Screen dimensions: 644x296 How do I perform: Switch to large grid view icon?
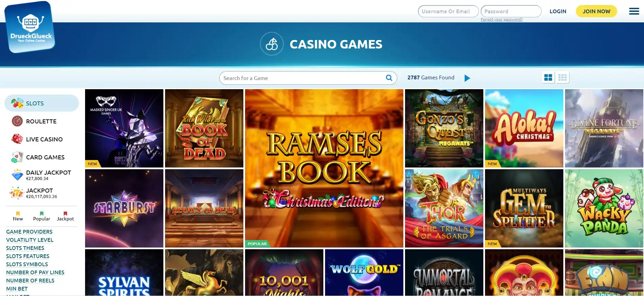coord(548,78)
